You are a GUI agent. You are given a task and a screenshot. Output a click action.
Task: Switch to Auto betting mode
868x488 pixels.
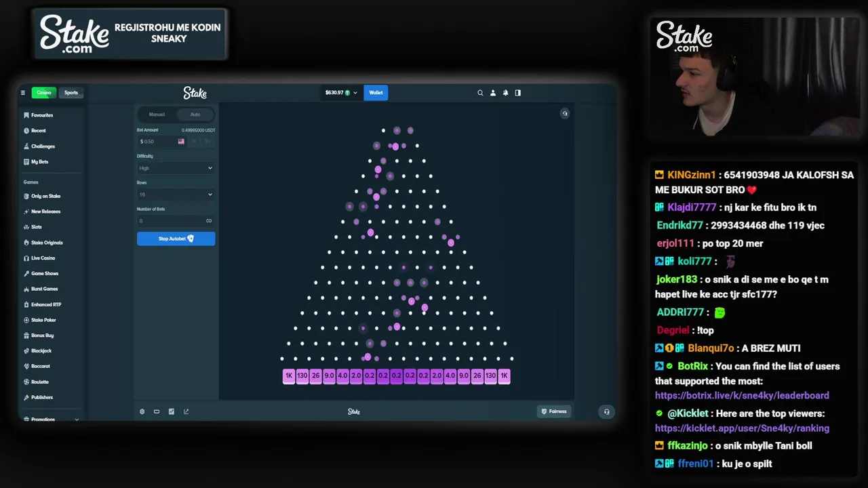point(195,115)
